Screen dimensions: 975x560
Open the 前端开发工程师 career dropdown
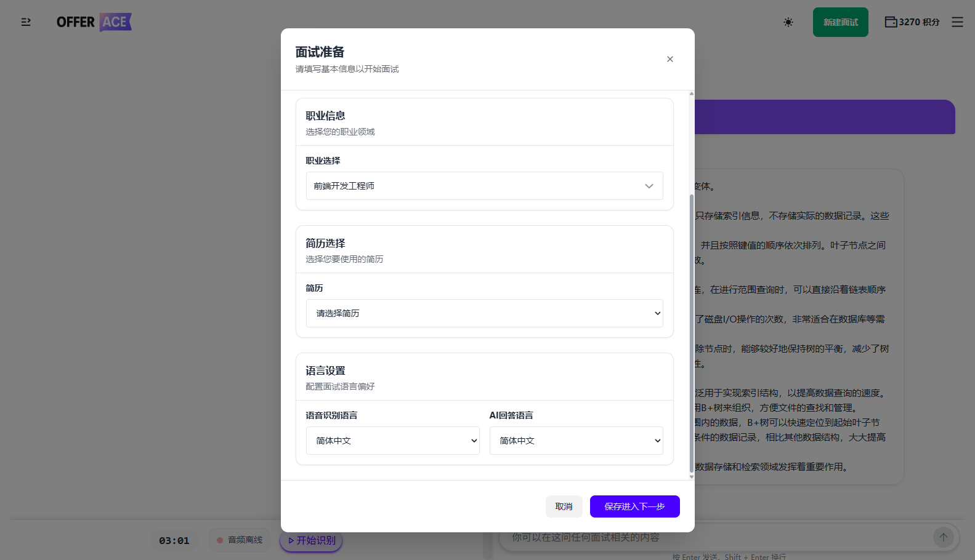pyautogui.click(x=485, y=186)
